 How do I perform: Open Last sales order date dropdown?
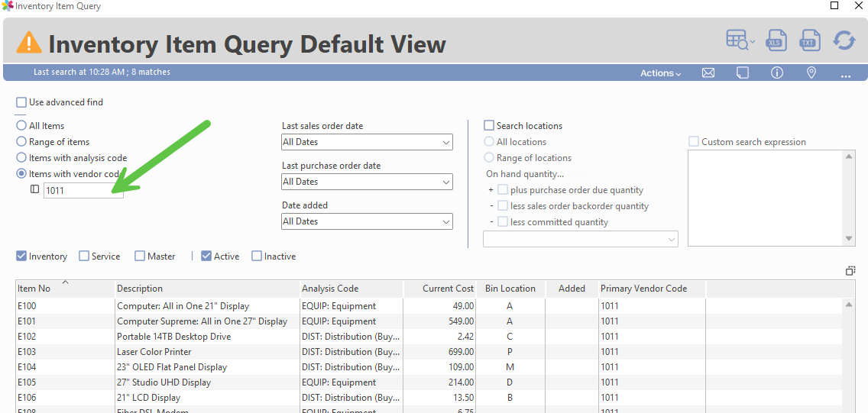367,142
